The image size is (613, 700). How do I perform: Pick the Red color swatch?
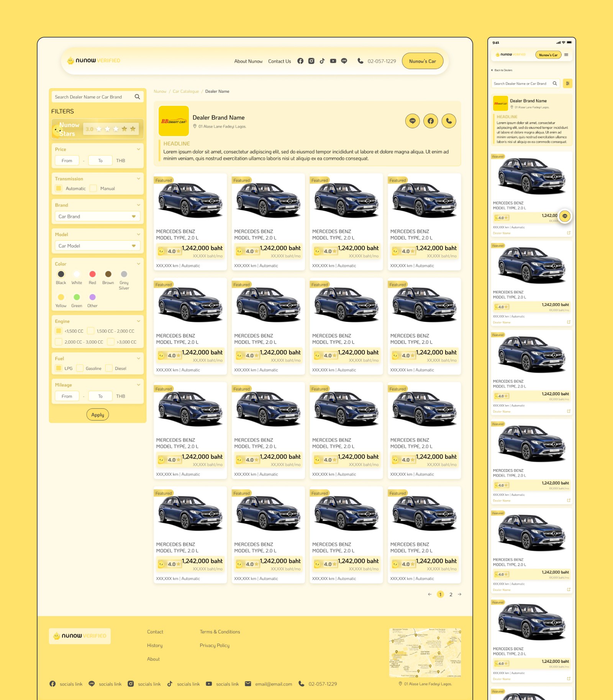coord(92,274)
